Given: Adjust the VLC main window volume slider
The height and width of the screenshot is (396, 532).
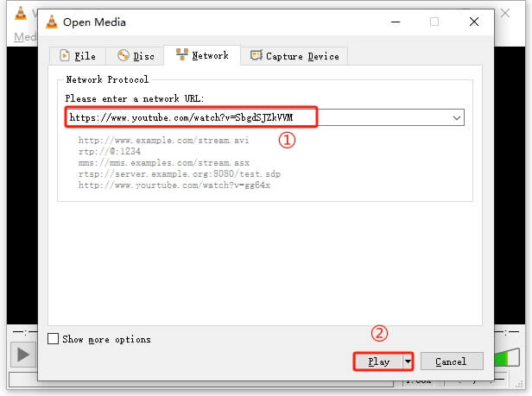Looking at the screenshot, I should pos(507,357).
